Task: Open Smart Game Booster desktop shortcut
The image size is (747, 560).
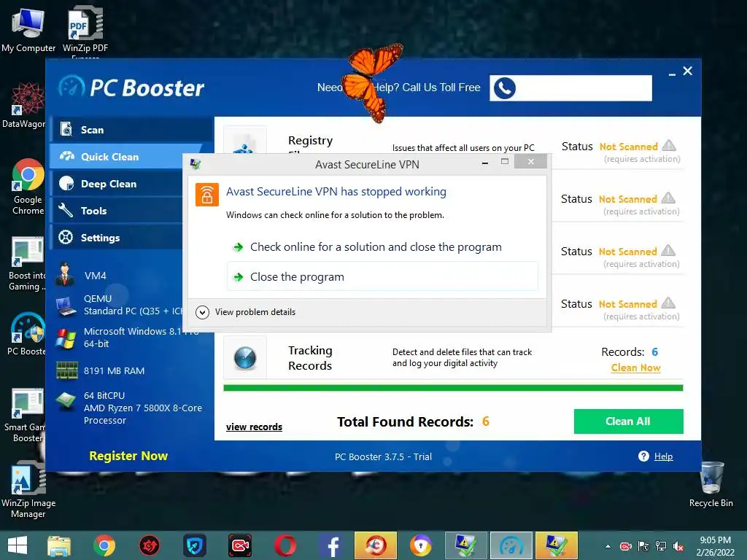Action: [27, 415]
